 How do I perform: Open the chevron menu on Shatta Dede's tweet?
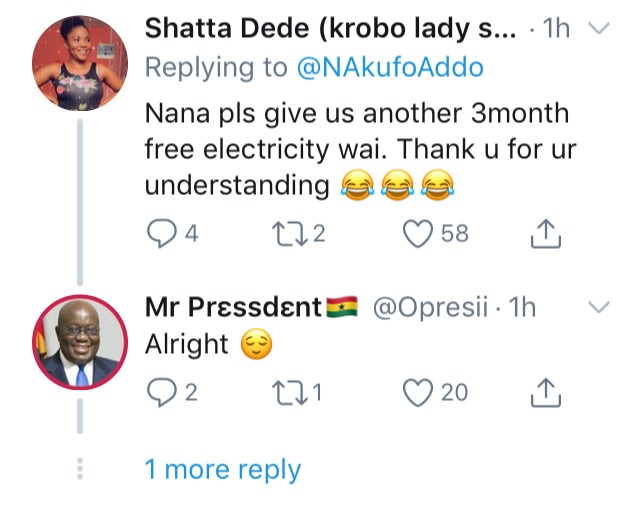(598, 30)
